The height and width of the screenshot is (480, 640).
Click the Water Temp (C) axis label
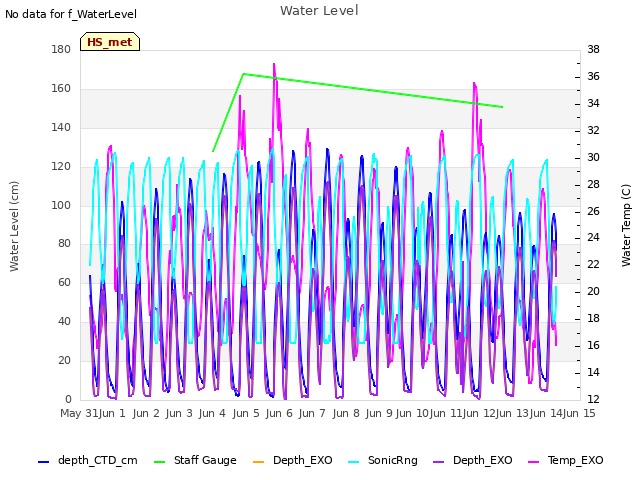coord(626,225)
